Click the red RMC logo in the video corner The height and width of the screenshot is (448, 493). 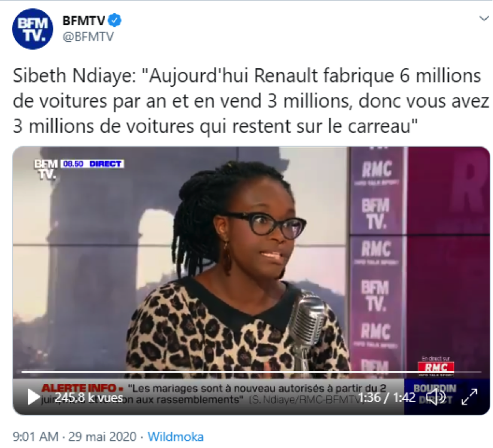[436, 367]
